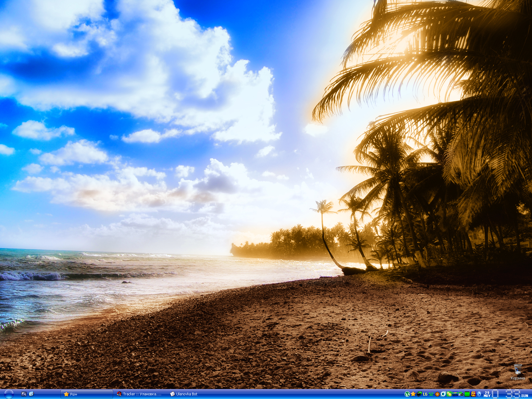532x399 pixels.
Task: Click the SUN weekday label
Action: pos(525,395)
